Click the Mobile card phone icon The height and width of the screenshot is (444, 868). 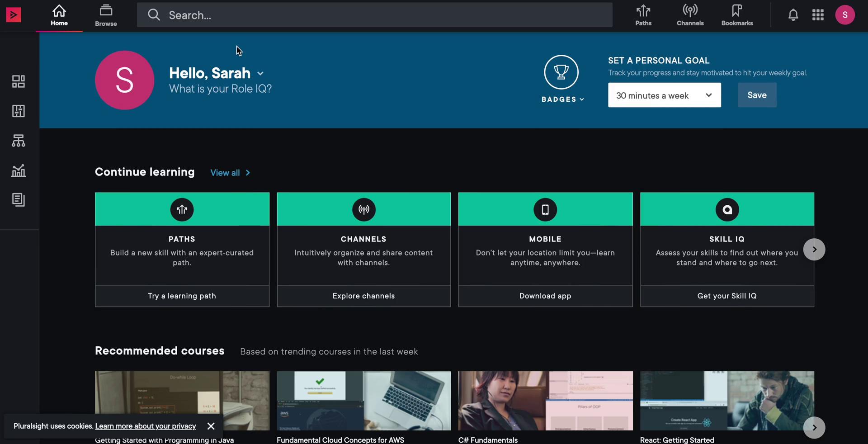click(x=545, y=210)
